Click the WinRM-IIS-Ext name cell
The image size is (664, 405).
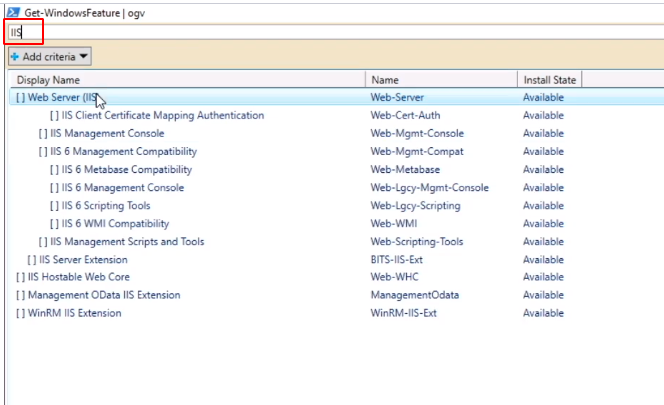(404, 313)
